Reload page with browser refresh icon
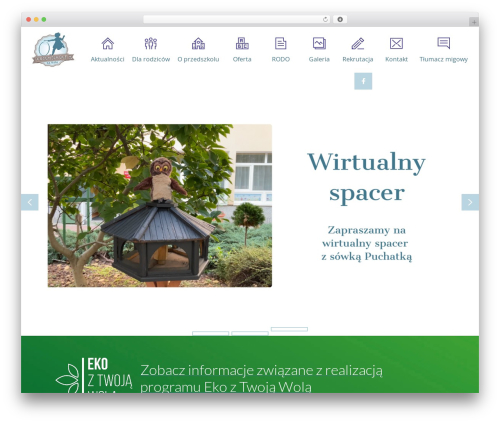 click(325, 19)
